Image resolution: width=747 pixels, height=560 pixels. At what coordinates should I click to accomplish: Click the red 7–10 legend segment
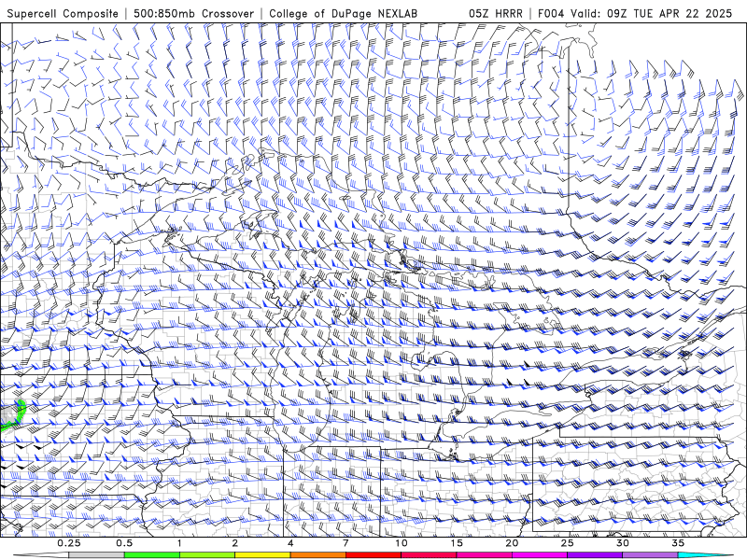(x=373, y=555)
